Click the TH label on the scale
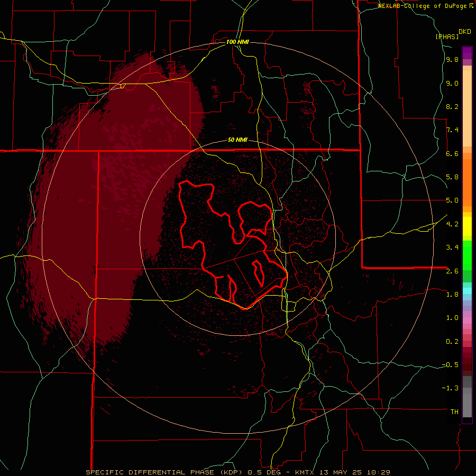This screenshot has height=476, width=476. [454, 412]
